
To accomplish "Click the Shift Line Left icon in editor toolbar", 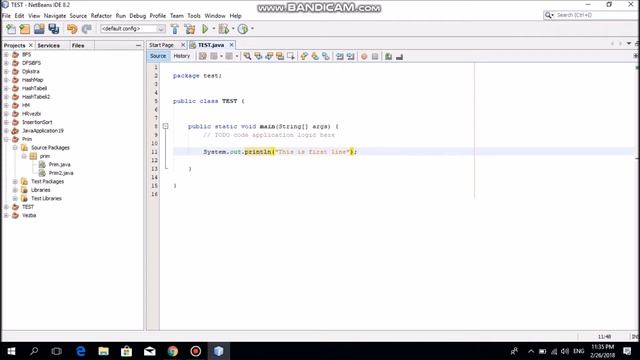I will point(340,56).
